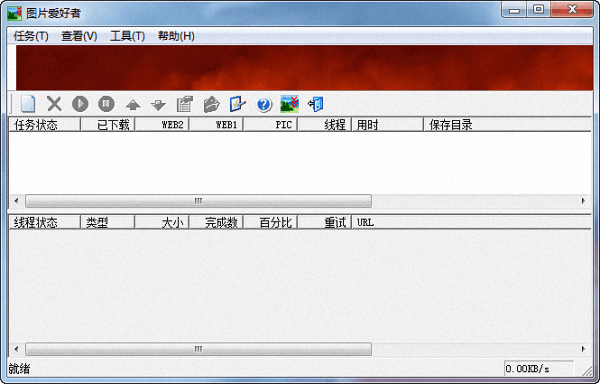Click the blue help question mark icon
This screenshot has width=600, height=384.
pos(264,104)
